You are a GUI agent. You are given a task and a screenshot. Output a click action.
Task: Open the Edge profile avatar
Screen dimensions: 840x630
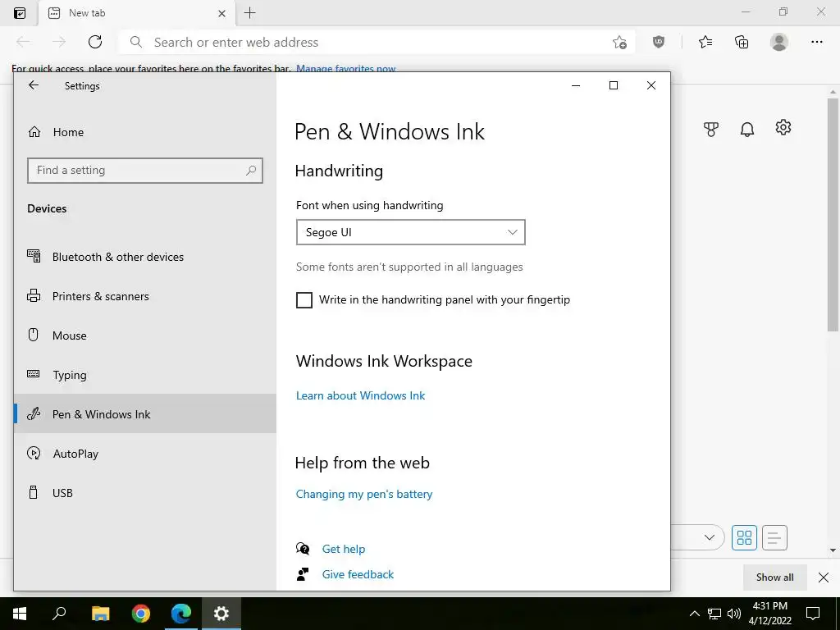[779, 42]
